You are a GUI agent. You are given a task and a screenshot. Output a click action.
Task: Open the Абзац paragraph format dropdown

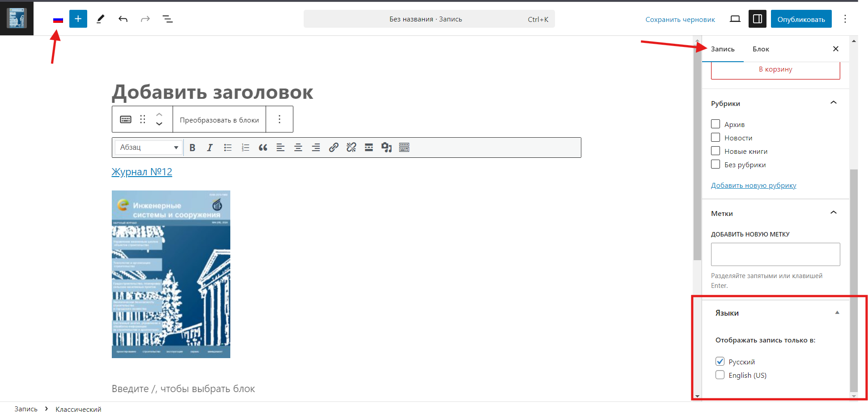pos(148,148)
